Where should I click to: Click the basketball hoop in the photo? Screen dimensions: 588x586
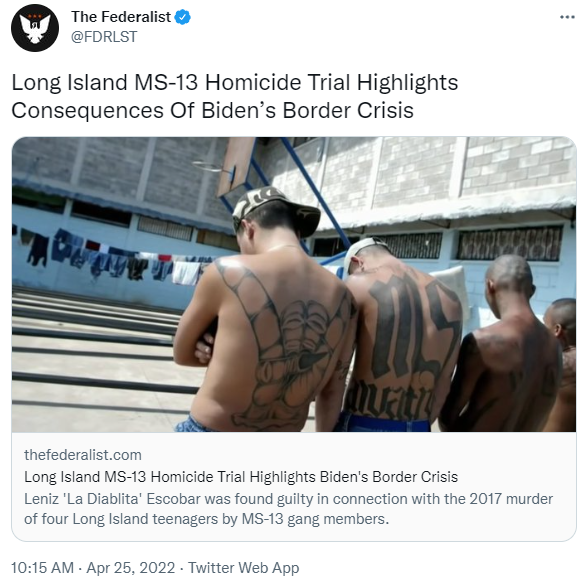[x=225, y=167]
